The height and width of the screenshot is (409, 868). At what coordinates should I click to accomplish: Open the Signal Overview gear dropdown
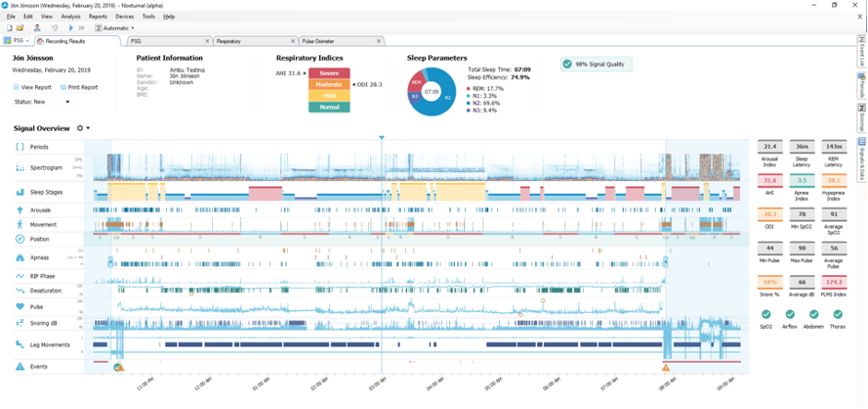tap(84, 128)
